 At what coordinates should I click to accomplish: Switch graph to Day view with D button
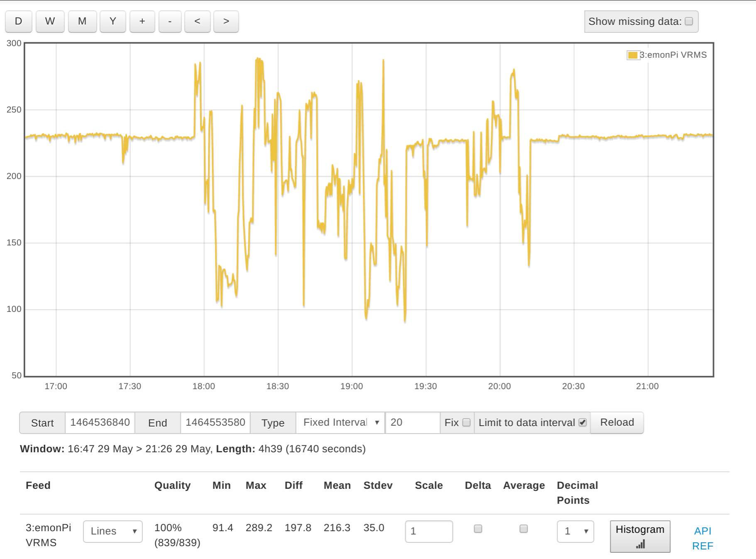tap(18, 22)
